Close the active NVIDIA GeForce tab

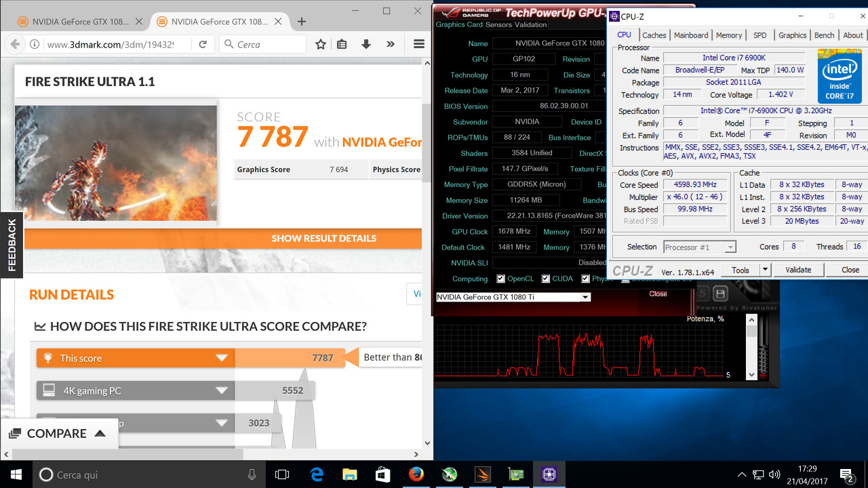pos(278,22)
